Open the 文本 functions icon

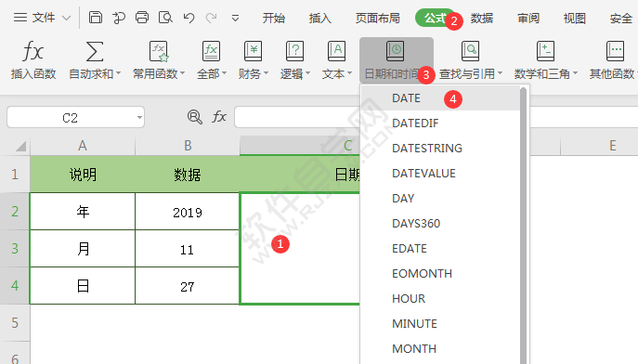pyautogui.click(x=336, y=52)
